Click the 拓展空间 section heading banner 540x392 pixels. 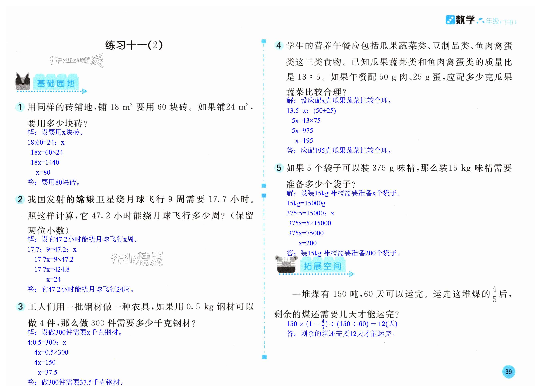323,266
